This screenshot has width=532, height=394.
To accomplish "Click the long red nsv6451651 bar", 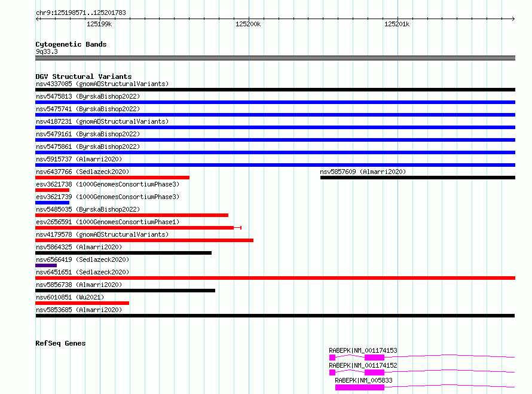I will point(275,278).
